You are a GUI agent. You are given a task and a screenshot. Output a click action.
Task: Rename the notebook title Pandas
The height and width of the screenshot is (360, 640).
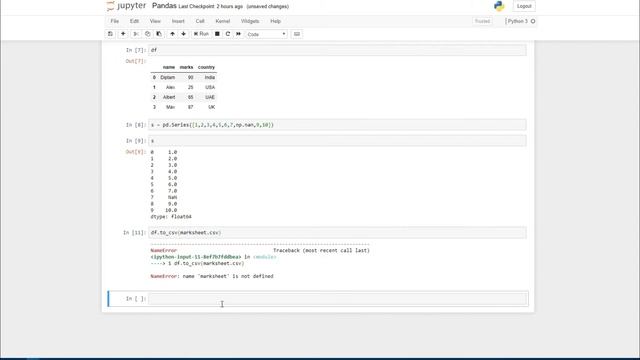point(164,6)
